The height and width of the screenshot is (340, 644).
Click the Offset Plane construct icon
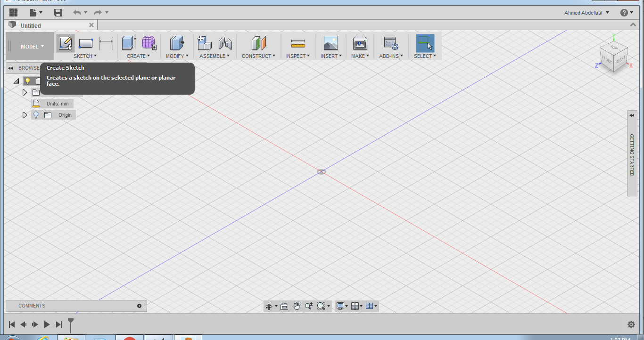point(258,43)
